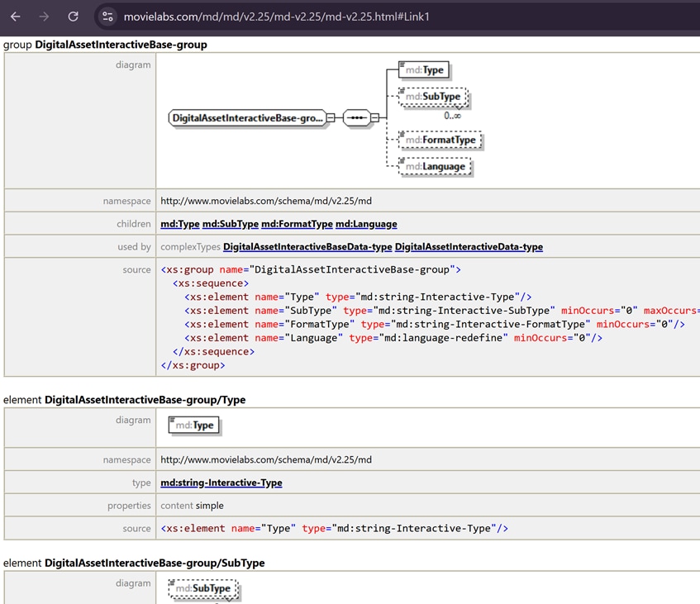Click the md:Type node in group diagram
The image size is (700, 604).
point(424,70)
